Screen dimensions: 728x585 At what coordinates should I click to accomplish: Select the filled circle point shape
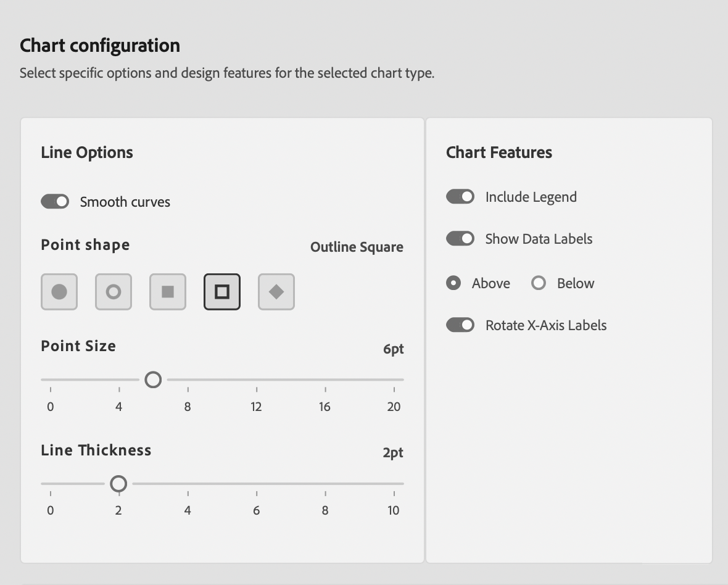pos(59,291)
